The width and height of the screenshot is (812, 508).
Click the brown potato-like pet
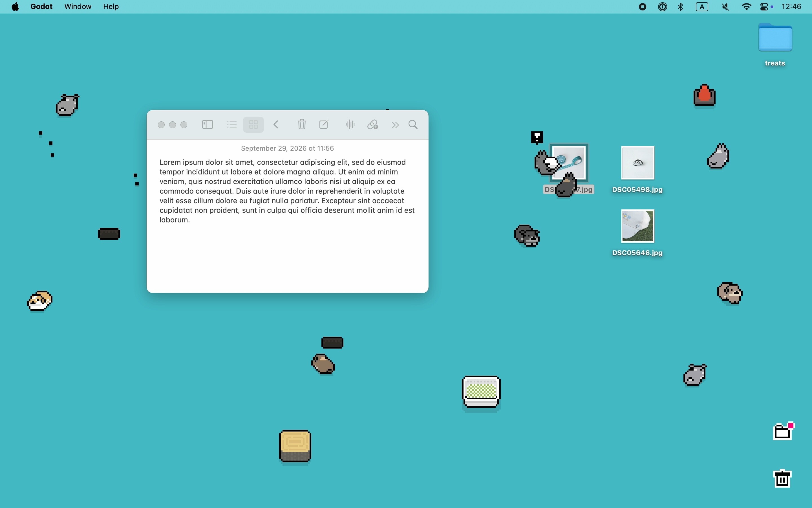(x=323, y=364)
